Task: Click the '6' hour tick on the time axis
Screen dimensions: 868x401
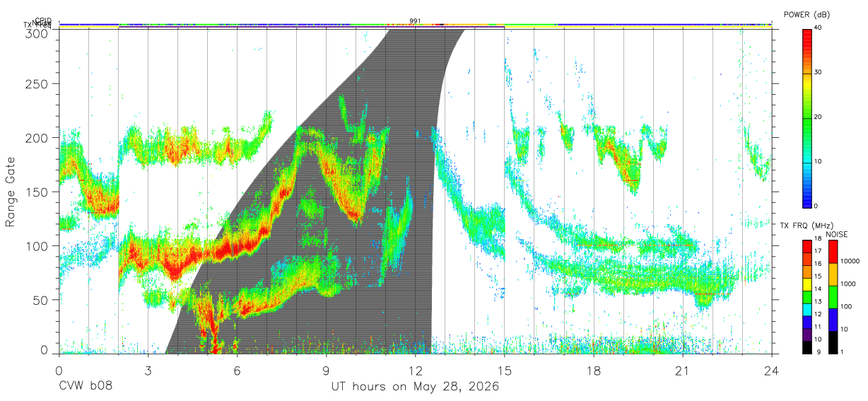Action: click(237, 370)
